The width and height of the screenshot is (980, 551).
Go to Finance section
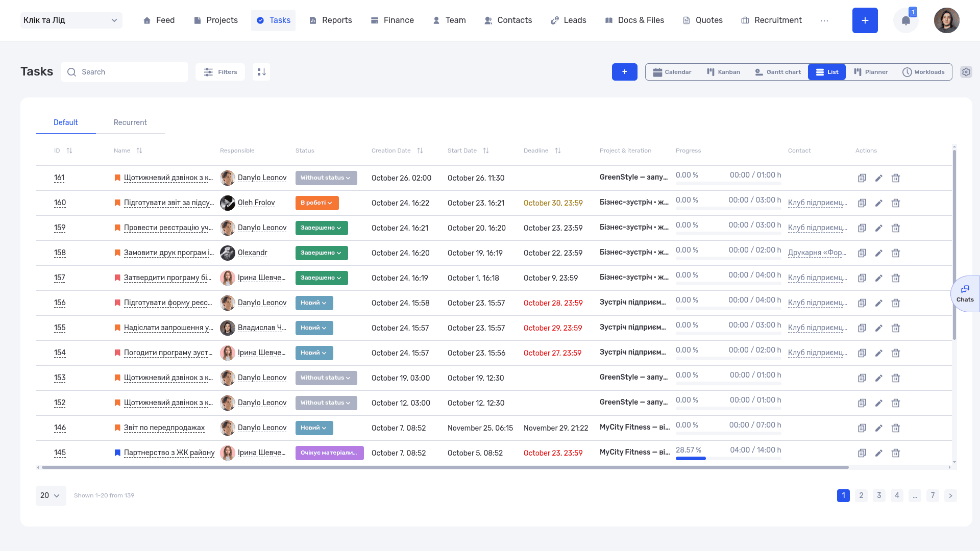pyautogui.click(x=392, y=20)
